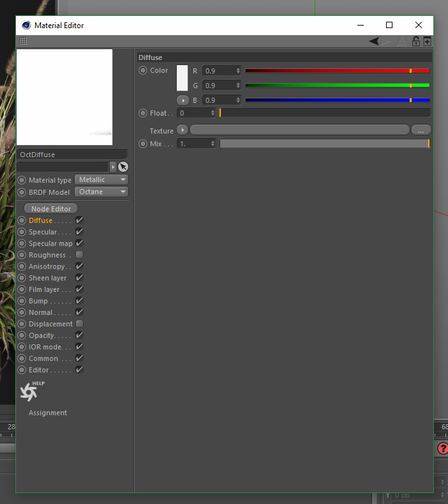Click the circle beside Roughness channel
This screenshot has width=448, height=504.
[x=22, y=255]
